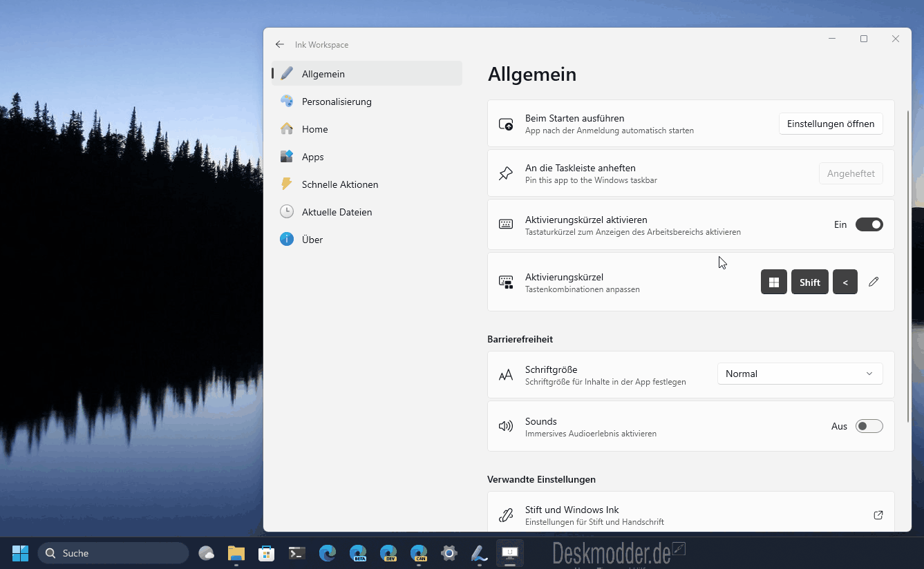
Task: Open Stift und Windows Ink external link icon
Action: click(878, 515)
